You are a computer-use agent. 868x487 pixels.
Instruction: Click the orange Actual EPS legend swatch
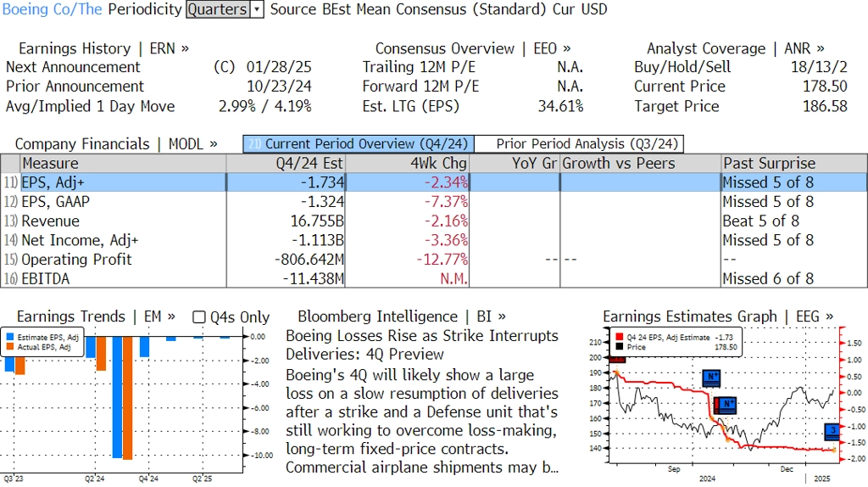(x=10, y=347)
